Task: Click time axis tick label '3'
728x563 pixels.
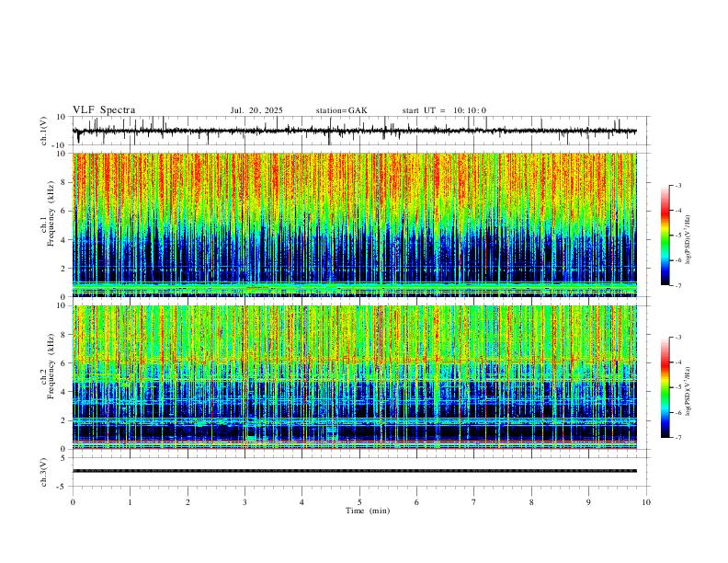Action: (245, 502)
